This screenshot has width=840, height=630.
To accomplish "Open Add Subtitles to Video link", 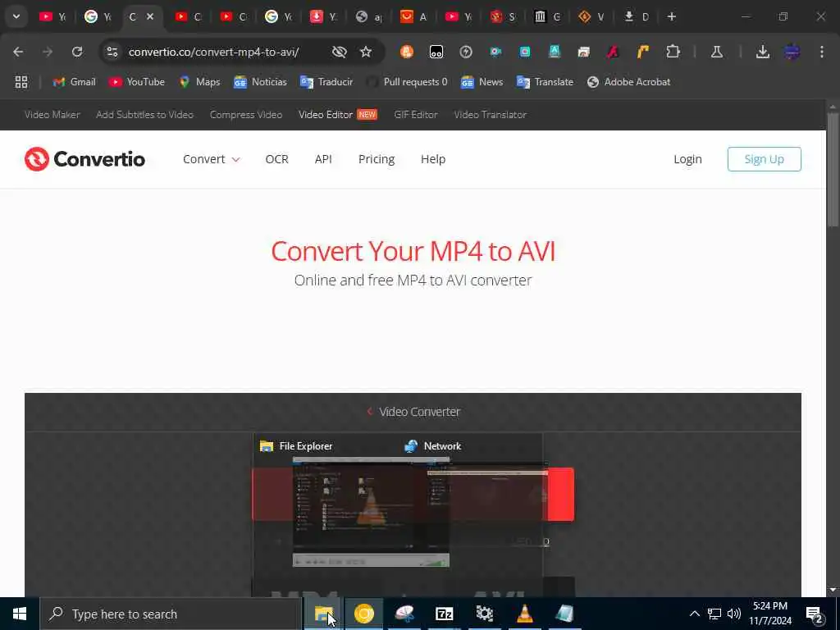I will point(144,115).
